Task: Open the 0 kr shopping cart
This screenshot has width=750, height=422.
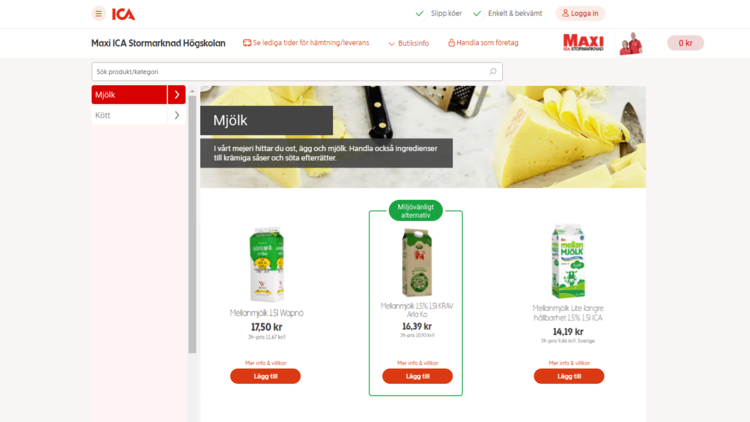Action: click(x=685, y=43)
